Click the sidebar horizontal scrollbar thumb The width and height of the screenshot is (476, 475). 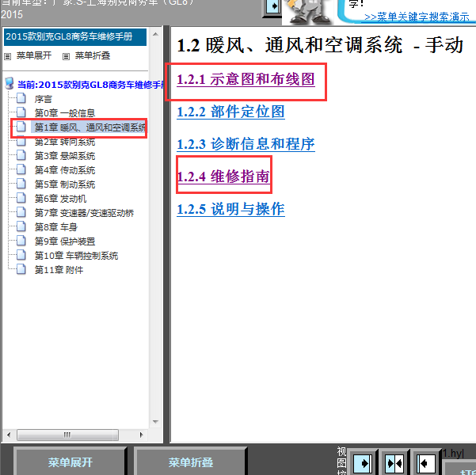tap(67, 435)
